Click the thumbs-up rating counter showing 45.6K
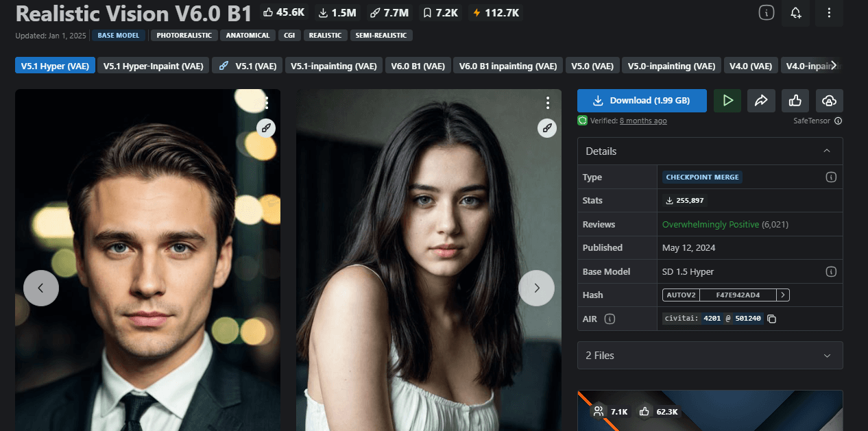The image size is (868, 431). pos(284,12)
